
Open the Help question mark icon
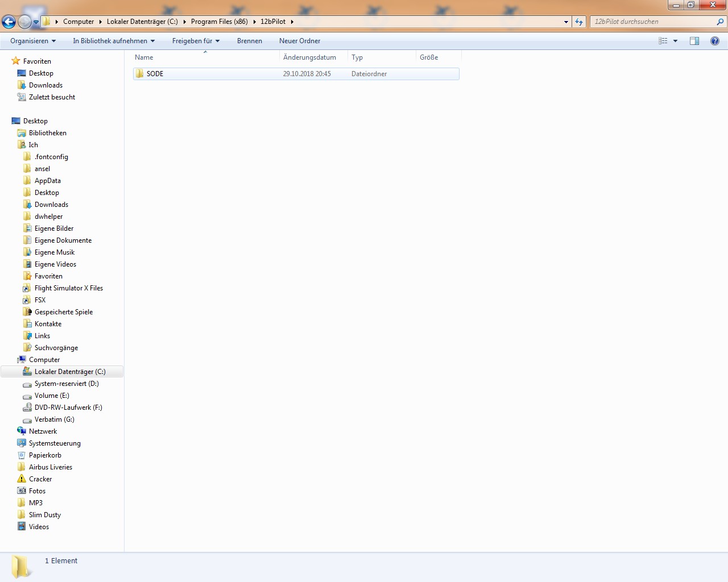point(715,41)
